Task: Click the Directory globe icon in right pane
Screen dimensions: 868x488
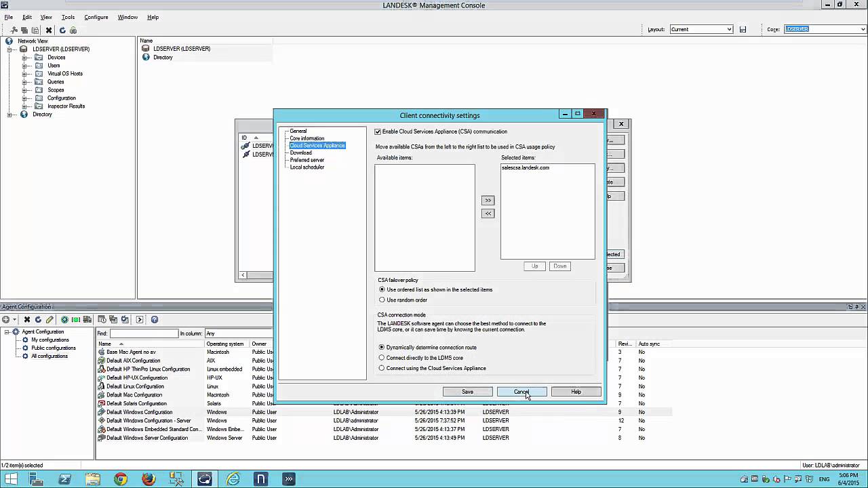Action: click(146, 57)
